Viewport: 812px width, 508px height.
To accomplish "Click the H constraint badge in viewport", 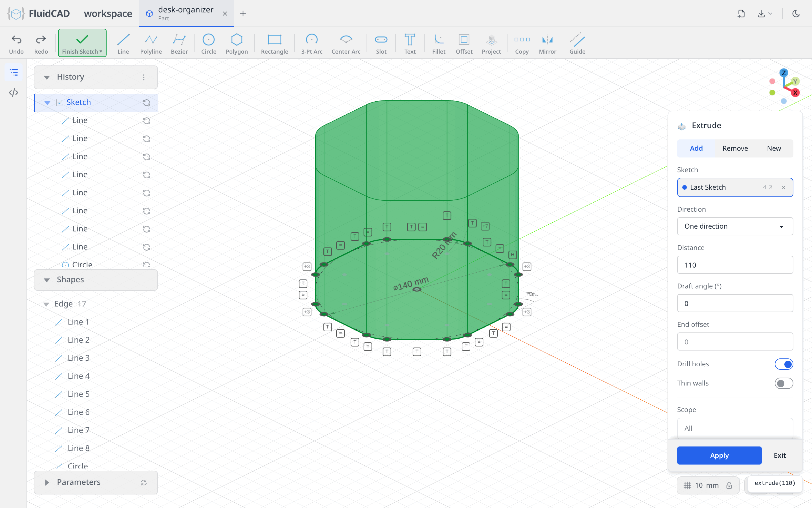I will (512, 254).
